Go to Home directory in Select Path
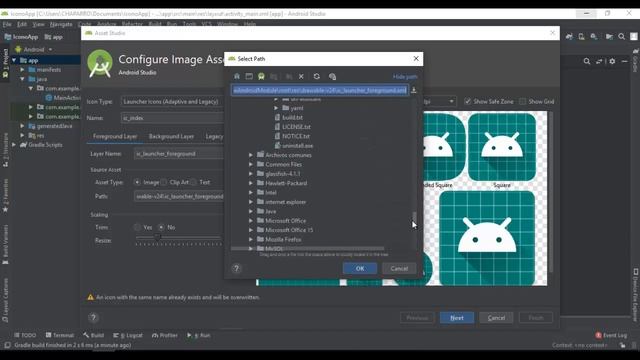640x360 pixels. [x=237, y=76]
